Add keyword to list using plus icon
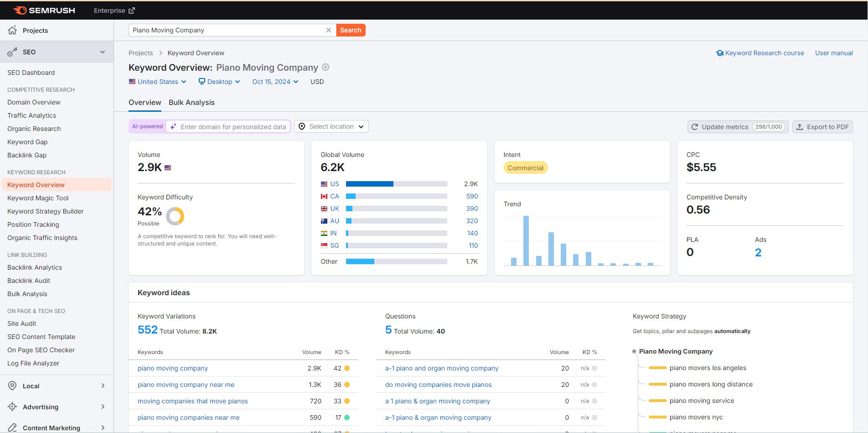The image size is (868, 433). 325,67
